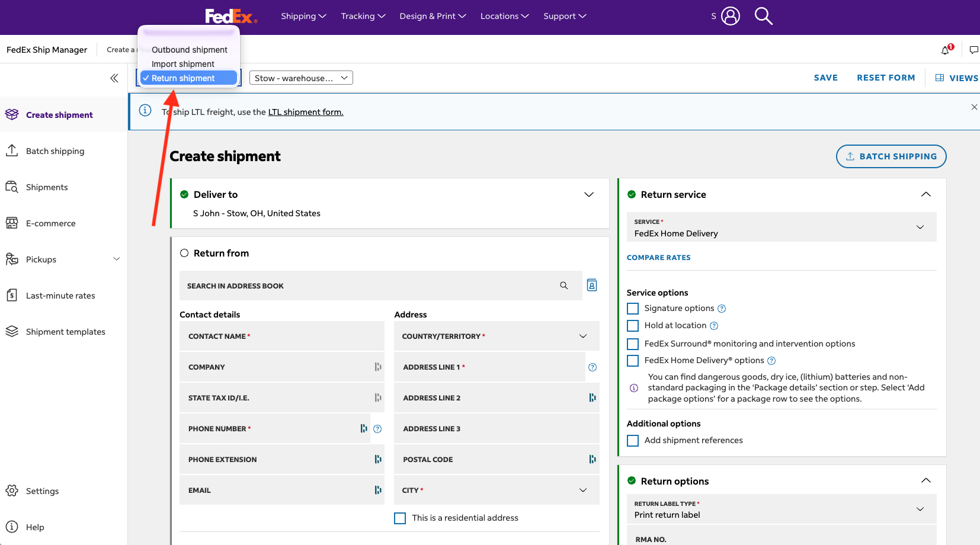Click the Contact Name field

(x=282, y=336)
